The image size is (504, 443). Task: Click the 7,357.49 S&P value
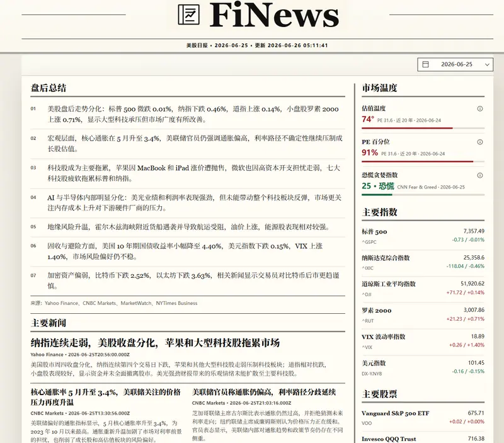tap(474, 231)
